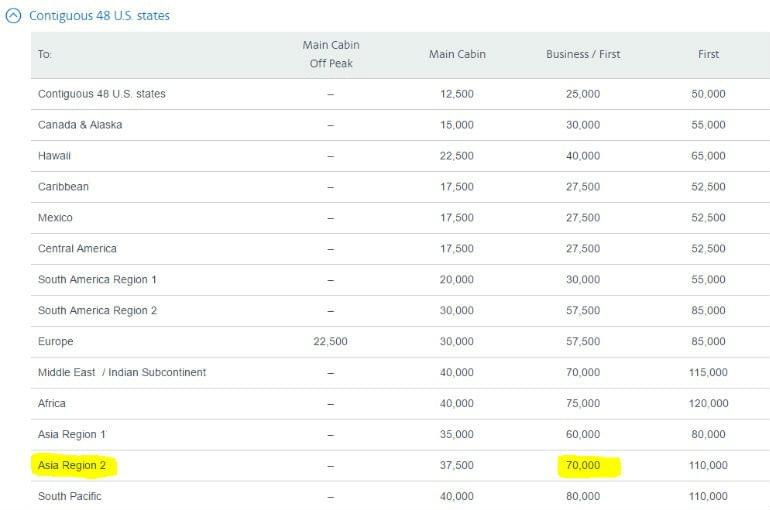The height and width of the screenshot is (510, 770).
Task: Click South Pacific Main Cabin 40,000 value
Action: pos(457,496)
